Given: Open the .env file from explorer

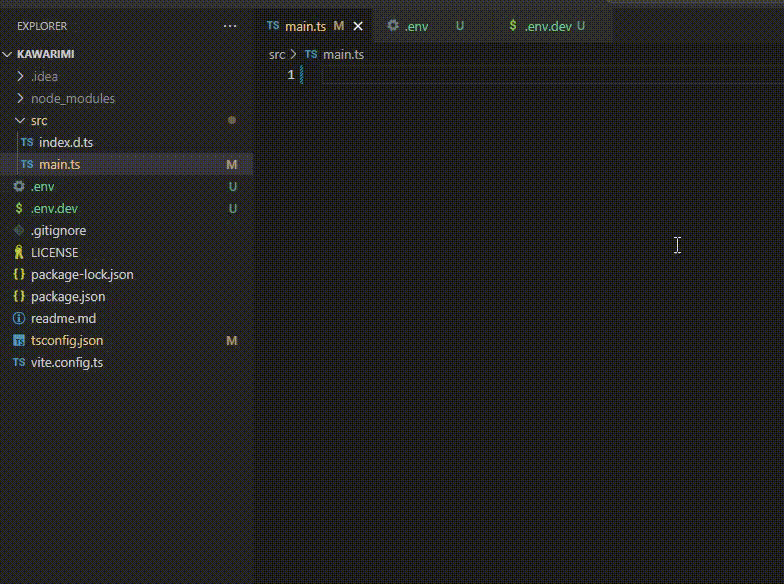Looking at the screenshot, I should (126, 186).
